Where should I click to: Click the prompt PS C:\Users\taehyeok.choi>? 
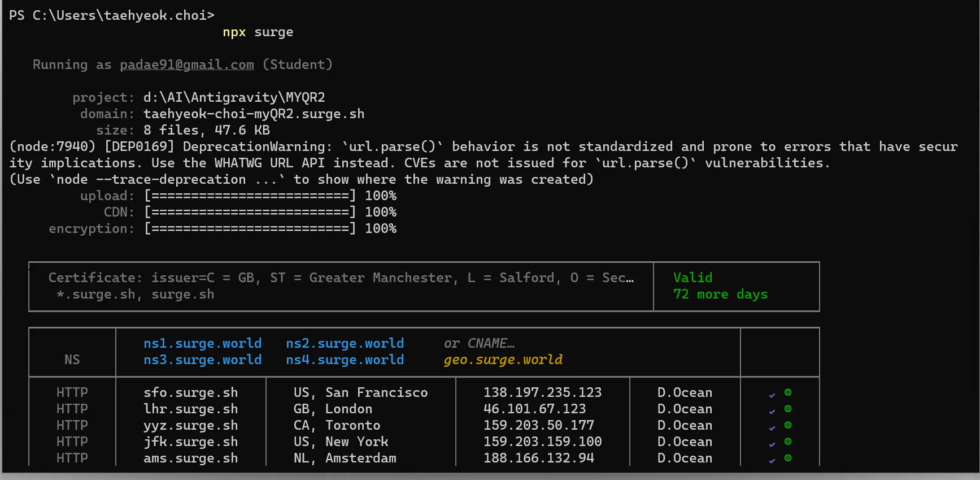[x=112, y=15]
